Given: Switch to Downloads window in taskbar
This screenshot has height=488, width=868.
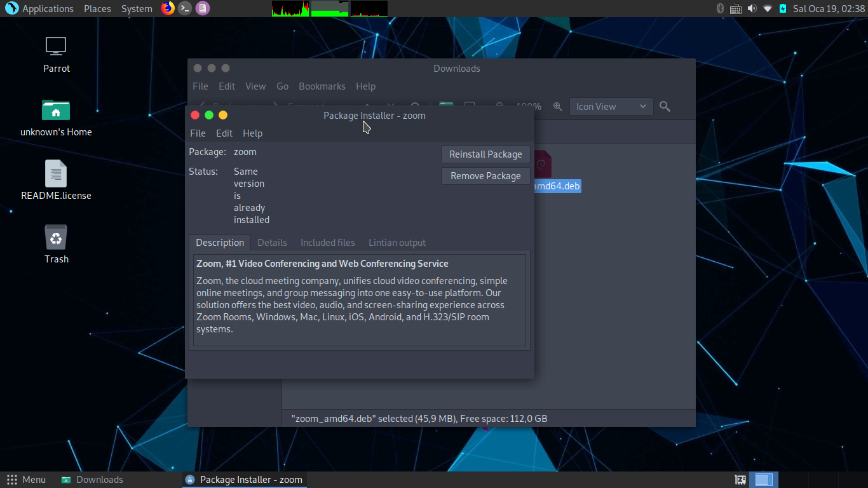Looking at the screenshot, I should (93, 480).
